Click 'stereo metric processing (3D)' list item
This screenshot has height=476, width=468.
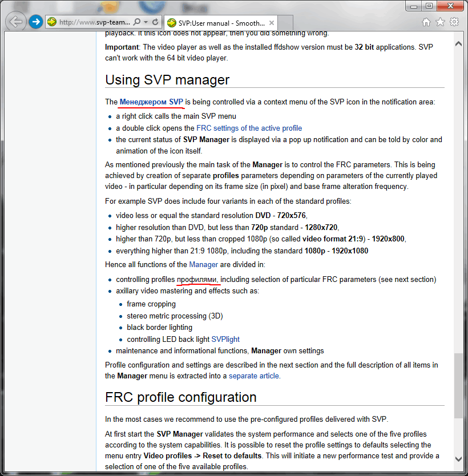175,316
